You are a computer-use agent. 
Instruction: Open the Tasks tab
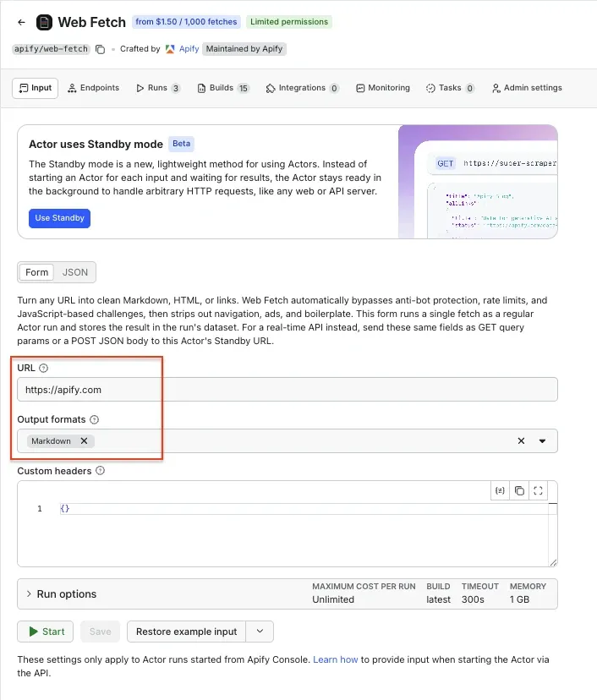[450, 88]
